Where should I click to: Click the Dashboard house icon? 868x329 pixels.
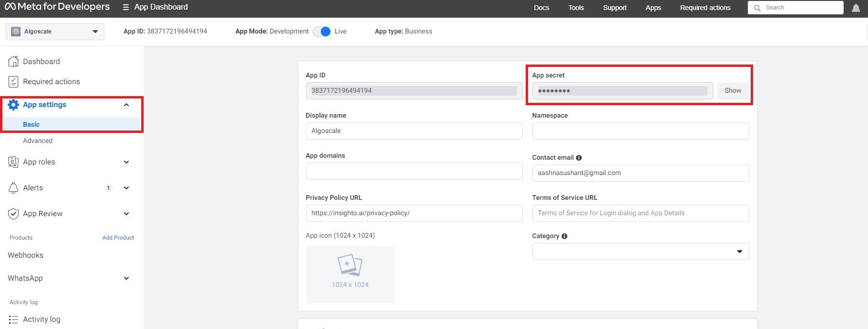click(13, 61)
